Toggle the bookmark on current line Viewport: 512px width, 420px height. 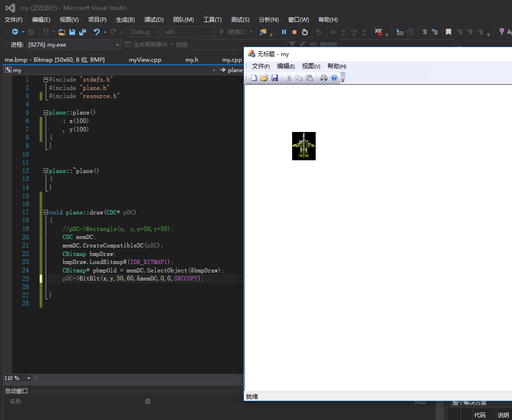coord(448,32)
